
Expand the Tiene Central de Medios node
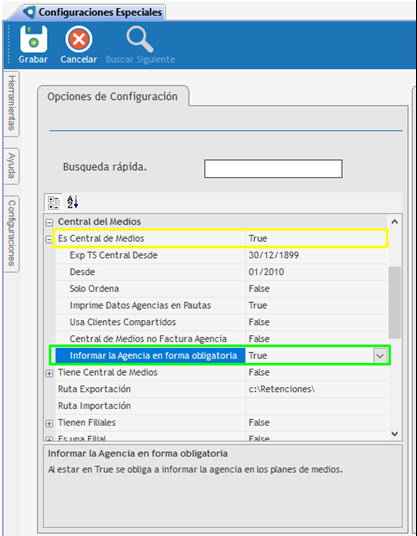click(50, 374)
